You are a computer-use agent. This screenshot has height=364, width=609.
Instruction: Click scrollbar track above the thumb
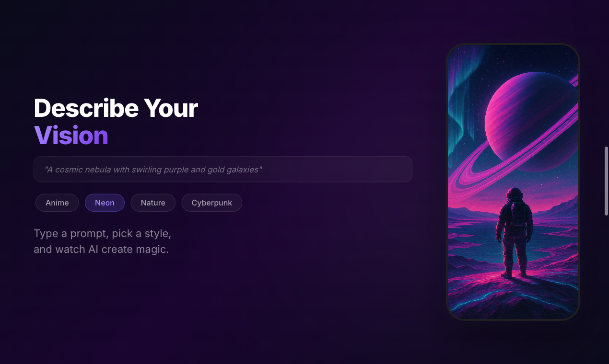pos(606,73)
